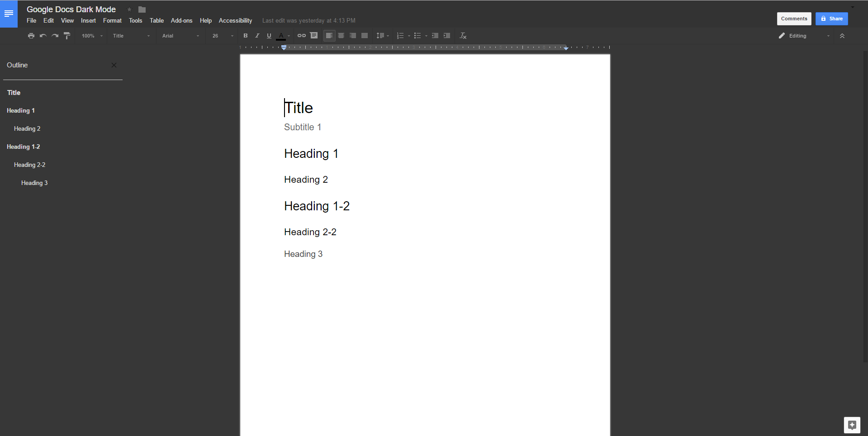Open the Format menu
Image resolution: width=868 pixels, height=436 pixels.
point(112,20)
